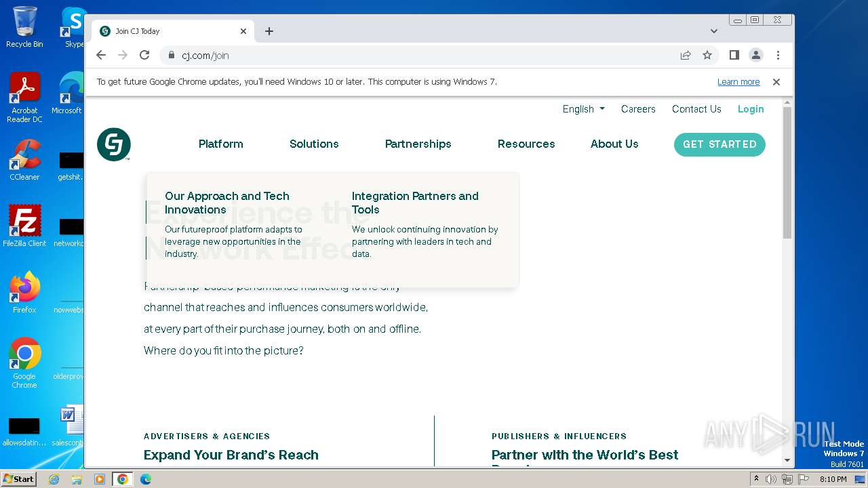Dismiss the Chrome update notification bar
This screenshot has width=868, height=488.
776,82
